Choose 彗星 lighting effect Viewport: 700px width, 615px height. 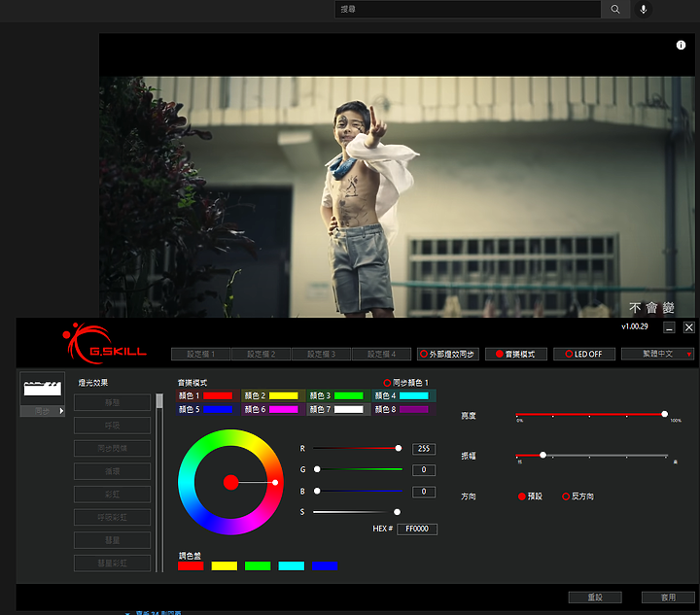tap(112, 540)
